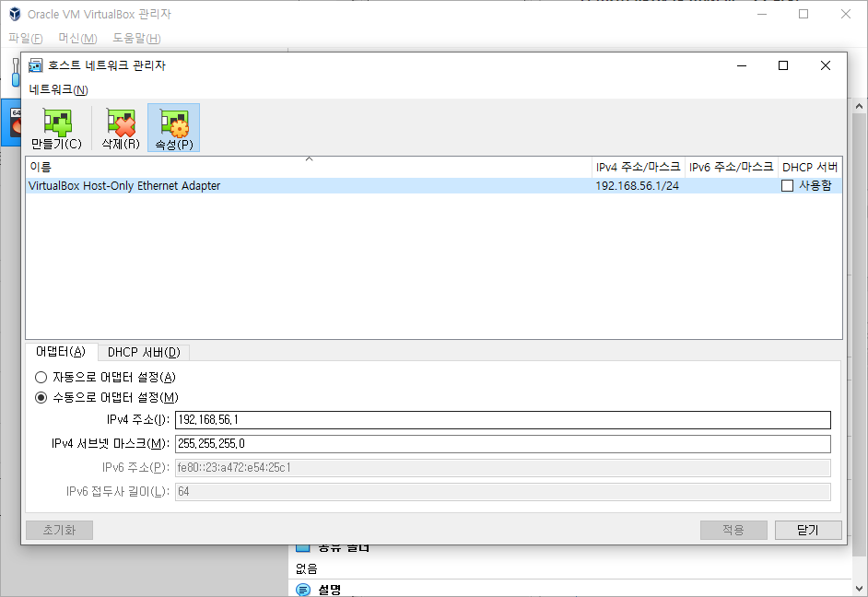Open the 파일(F) menu in VirtualBox manager
The width and height of the screenshot is (868, 597).
(26, 38)
